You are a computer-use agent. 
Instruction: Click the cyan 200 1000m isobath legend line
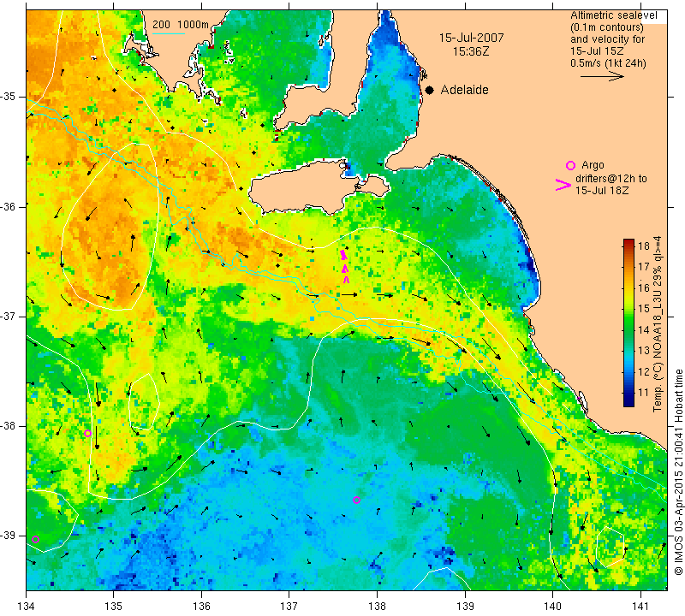click(169, 33)
